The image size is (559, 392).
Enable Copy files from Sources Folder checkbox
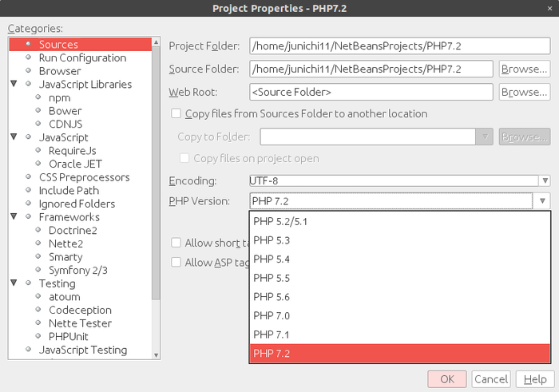(176, 114)
